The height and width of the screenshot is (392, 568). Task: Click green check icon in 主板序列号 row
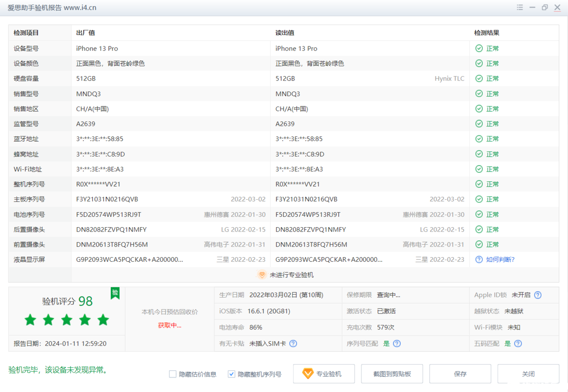coord(479,199)
